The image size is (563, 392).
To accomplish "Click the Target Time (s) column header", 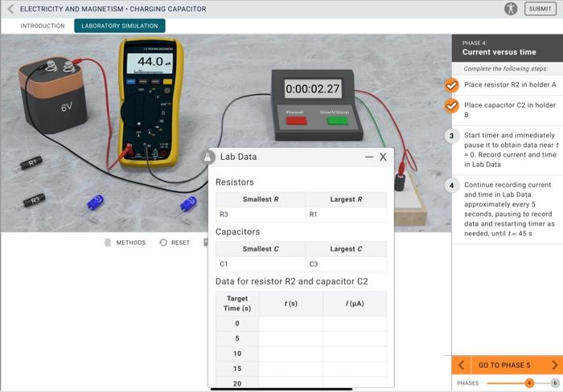I will [237, 304].
